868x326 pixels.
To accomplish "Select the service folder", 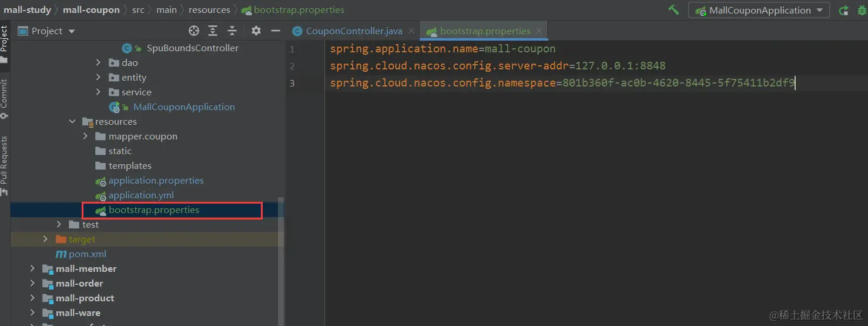I will pyautogui.click(x=136, y=92).
